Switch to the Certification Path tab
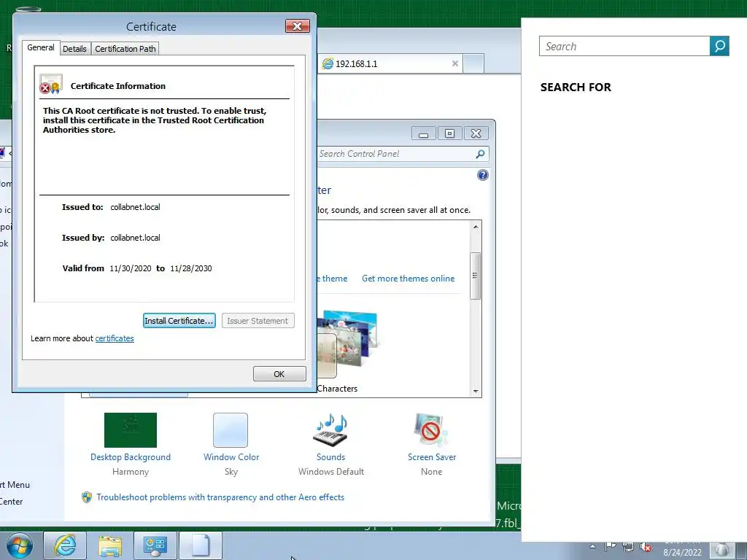 [125, 49]
